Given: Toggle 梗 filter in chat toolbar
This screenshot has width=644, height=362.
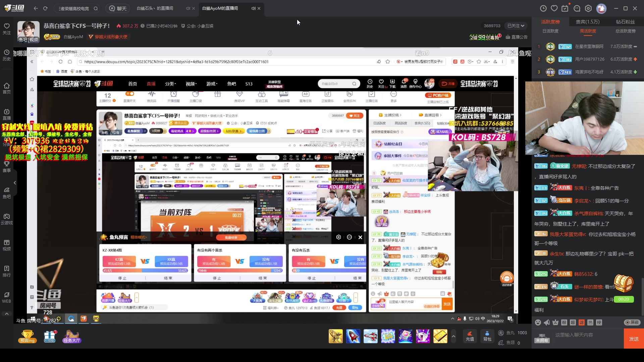Looking at the screenshot, I should pos(599,322).
